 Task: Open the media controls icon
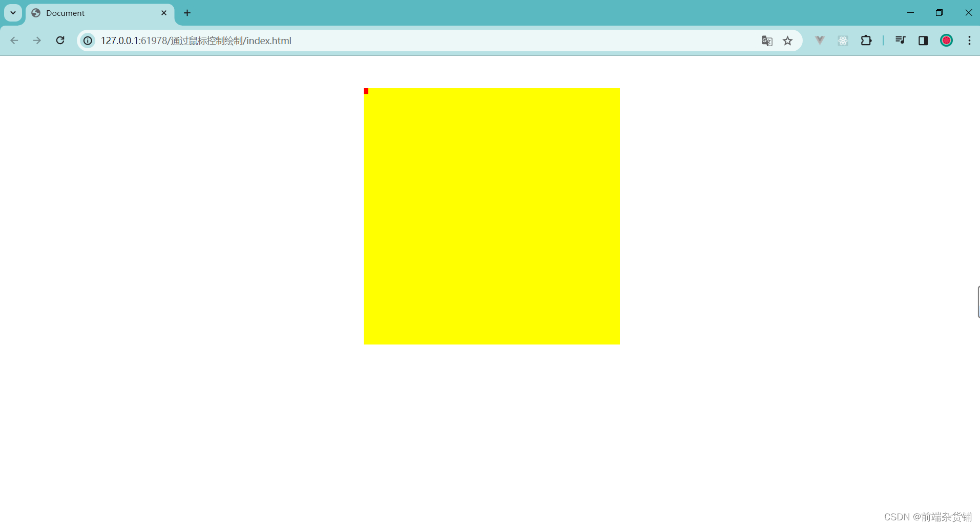pyautogui.click(x=900, y=40)
